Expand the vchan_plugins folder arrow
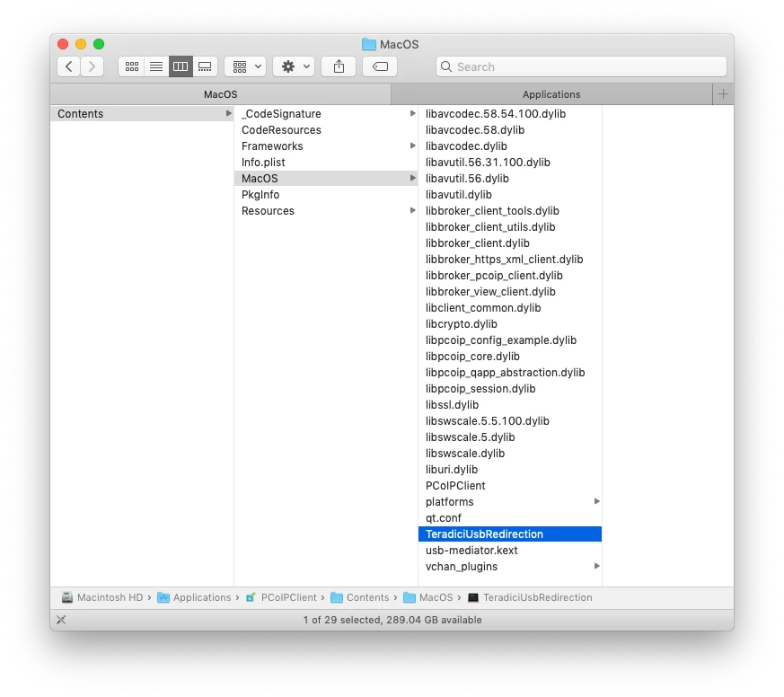The height and width of the screenshot is (697, 784). 596,566
